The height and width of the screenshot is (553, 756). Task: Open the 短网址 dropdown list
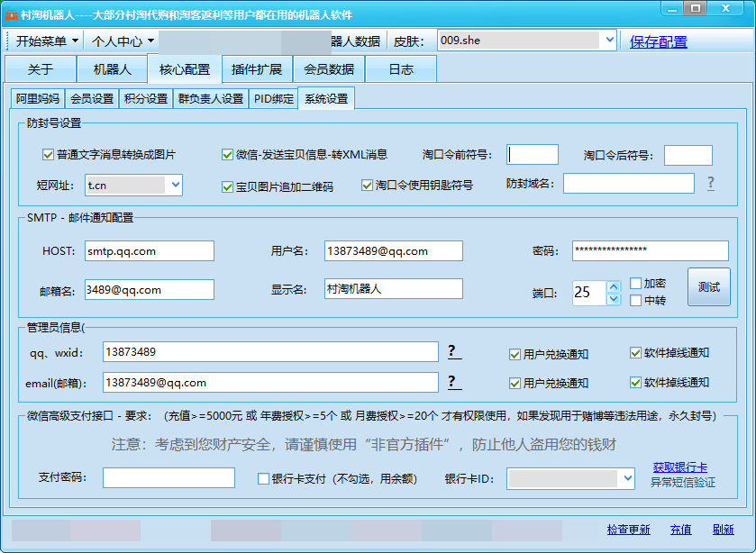[175, 185]
